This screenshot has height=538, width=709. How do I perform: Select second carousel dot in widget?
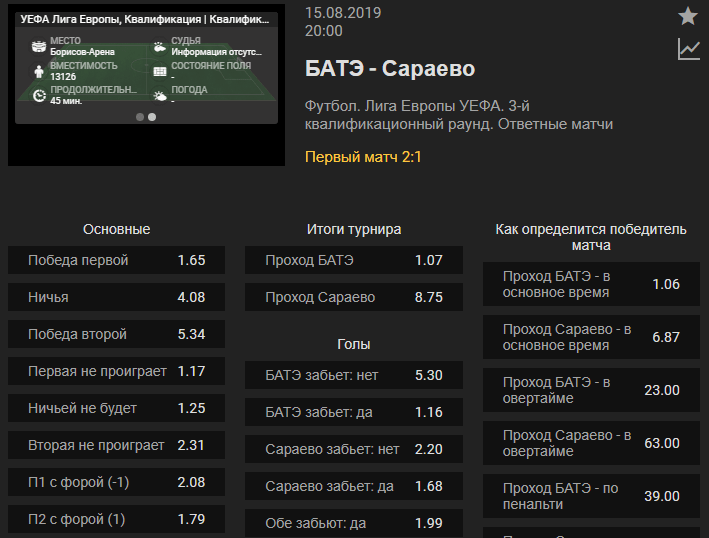[x=152, y=117]
